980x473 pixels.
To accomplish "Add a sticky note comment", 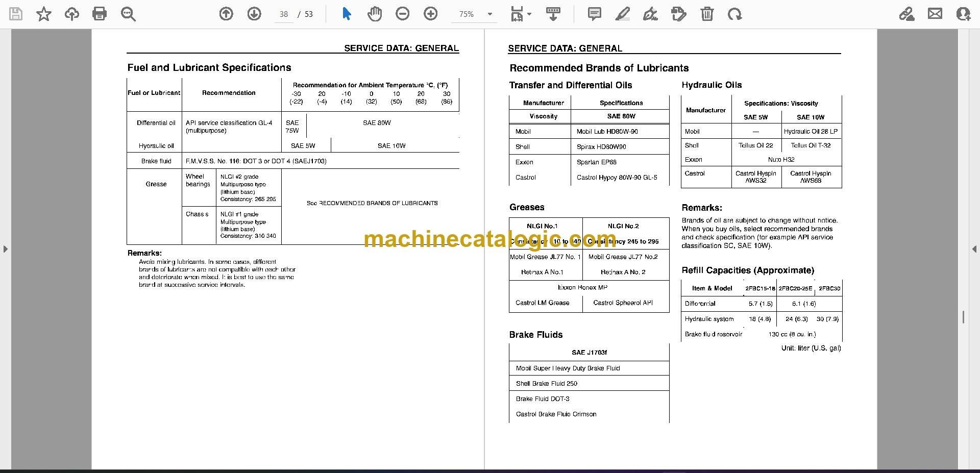I will (x=594, y=14).
